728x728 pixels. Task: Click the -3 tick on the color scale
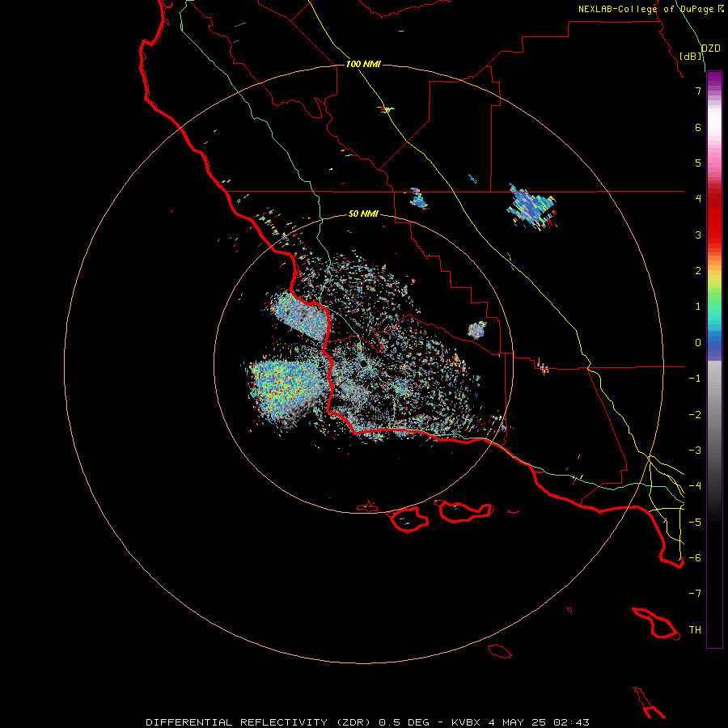(x=695, y=451)
